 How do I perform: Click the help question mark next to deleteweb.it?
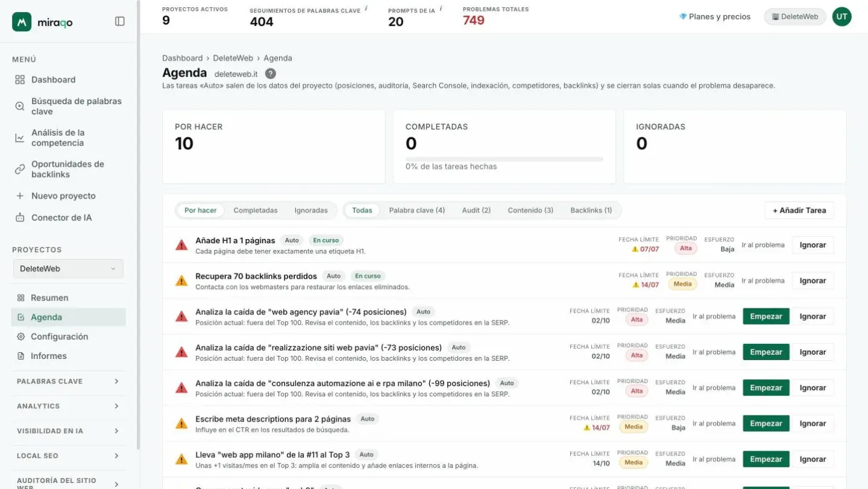271,73
